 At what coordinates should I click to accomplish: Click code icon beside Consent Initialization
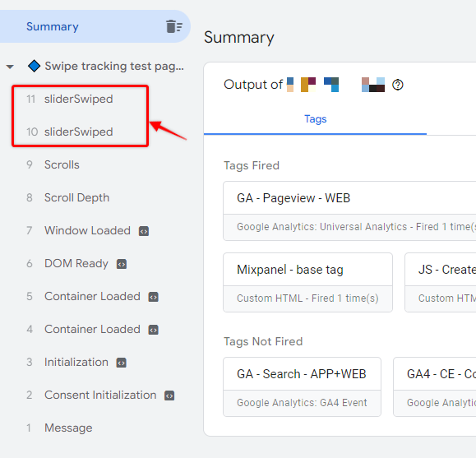pos(169,396)
